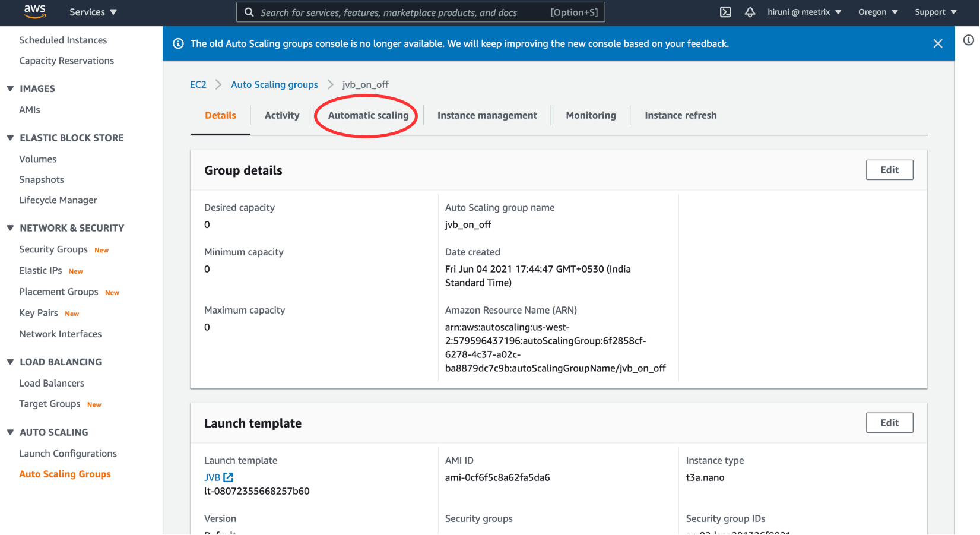Open JVB launch template external link icon
The image size is (980, 535).
229,477
